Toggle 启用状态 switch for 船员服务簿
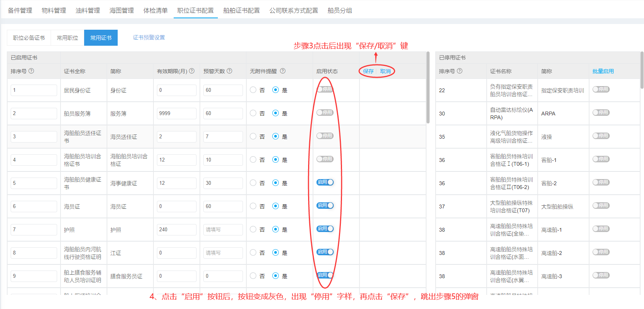Viewport: 644px width, 309px height. (x=325, y=112)
